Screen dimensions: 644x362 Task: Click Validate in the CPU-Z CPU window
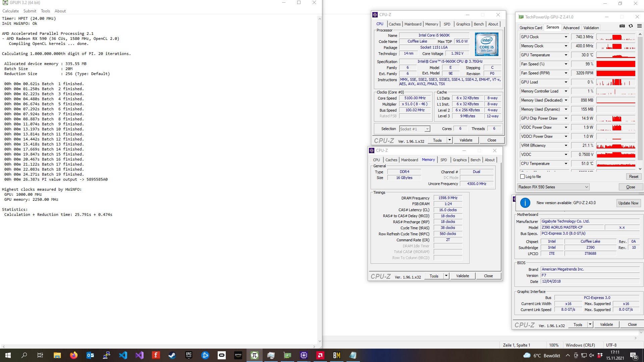[x=466, y=140]
